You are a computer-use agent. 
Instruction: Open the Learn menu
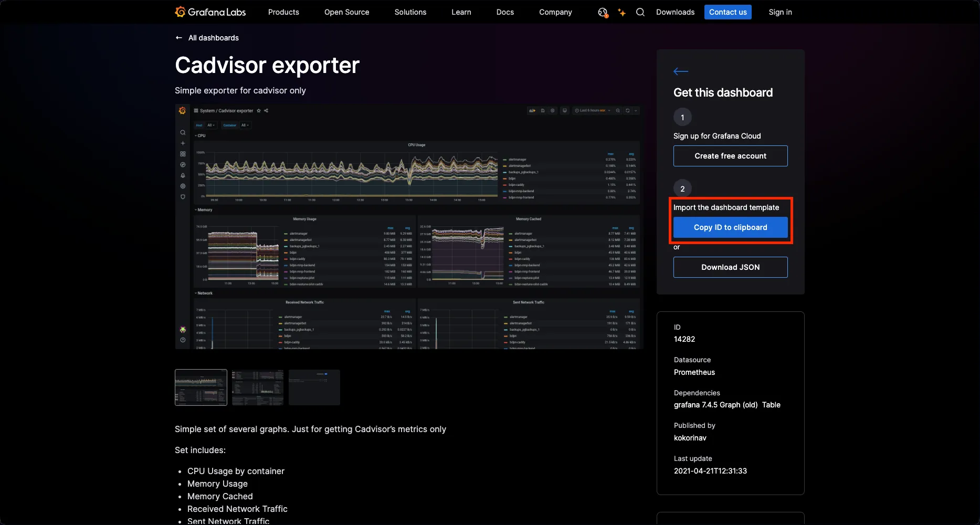(x=461, y=12)
